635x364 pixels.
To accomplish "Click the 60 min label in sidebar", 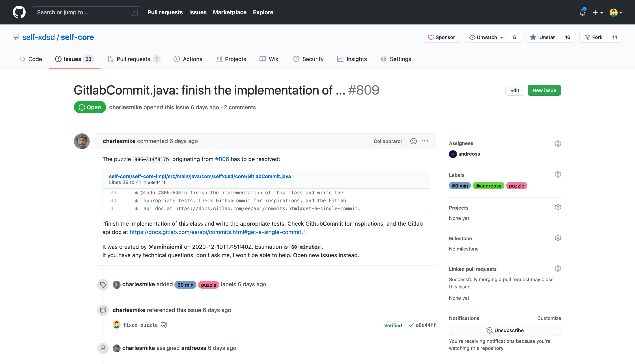I will point(460,186).
